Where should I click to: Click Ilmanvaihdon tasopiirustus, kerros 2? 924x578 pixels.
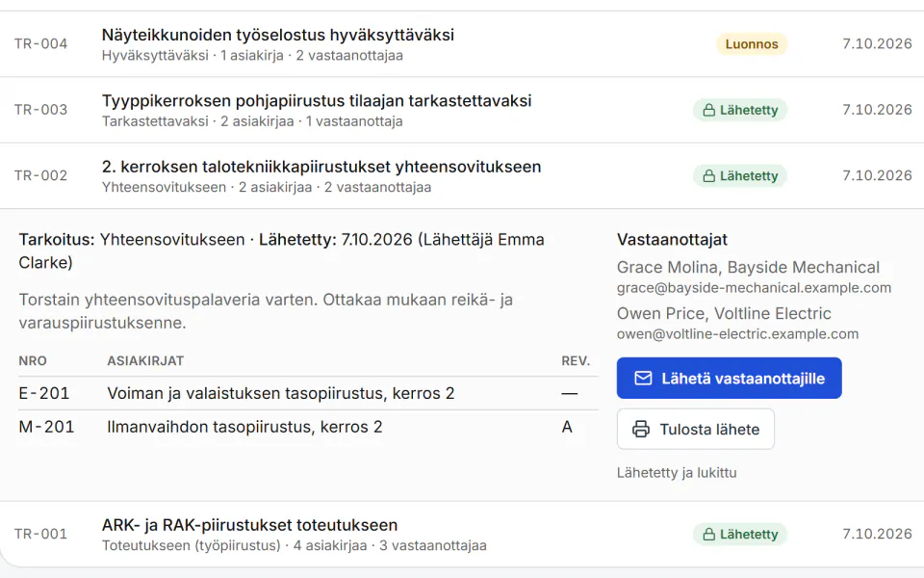244,427
